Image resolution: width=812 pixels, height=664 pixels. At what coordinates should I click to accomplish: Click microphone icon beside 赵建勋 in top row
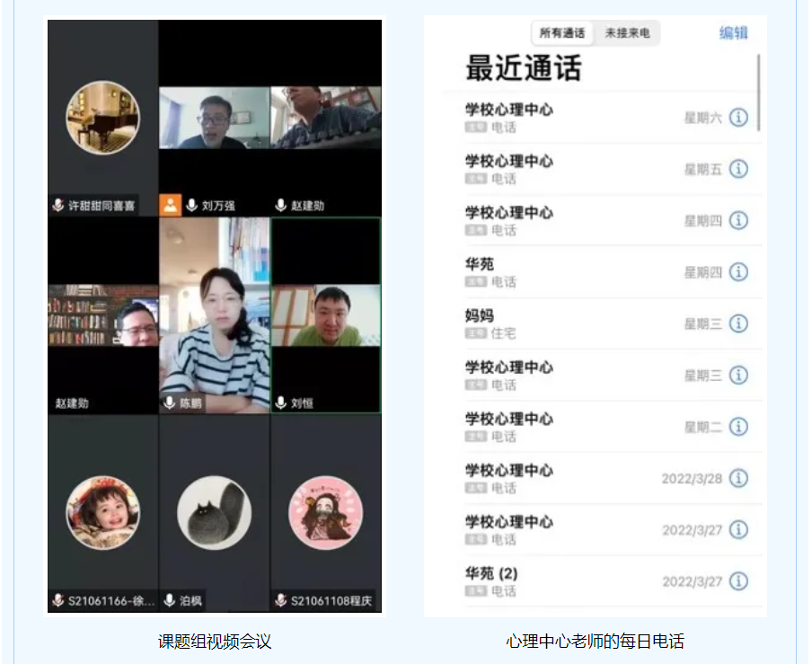[x=280, y=205]
